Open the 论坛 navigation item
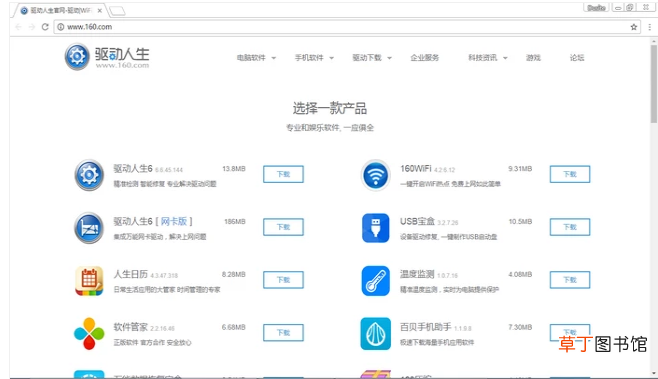Image resolution: width=658 pixels, height=379 pixels. 577,58
